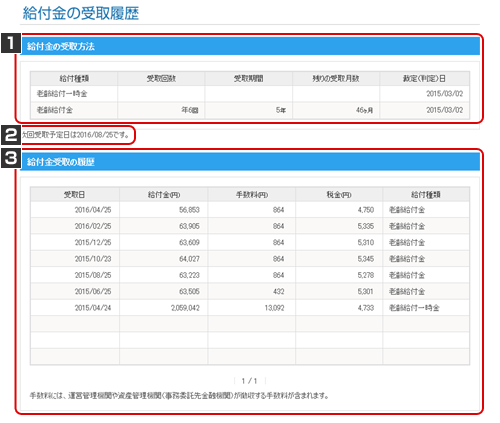This screenshot has width=500, height=423.
Task: Click the number 3 callout marker
Action: 11,158
